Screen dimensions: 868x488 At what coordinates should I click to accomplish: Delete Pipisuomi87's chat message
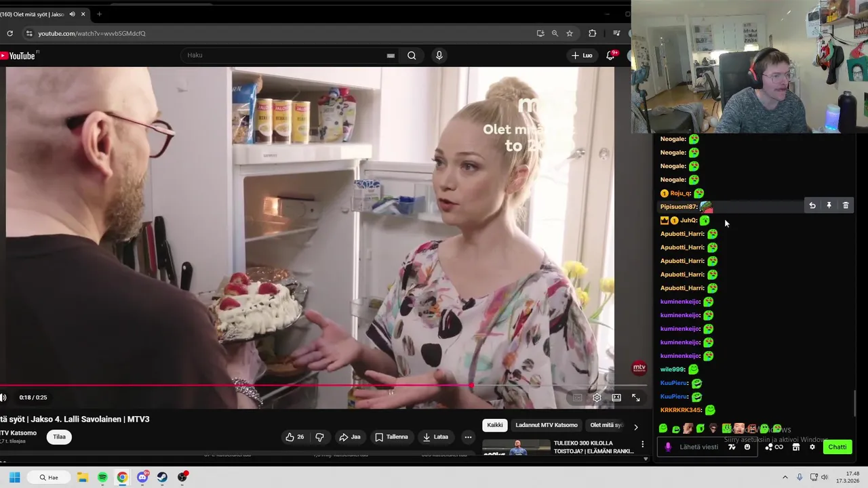tap(846, 205)
